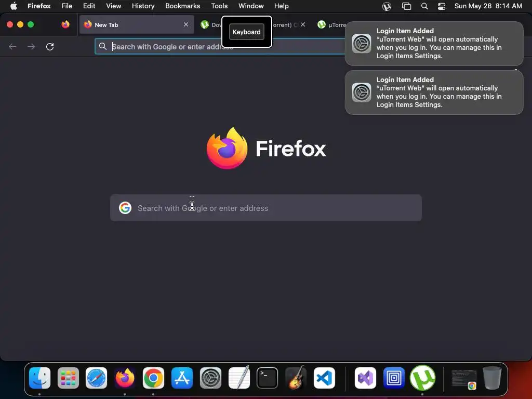The height and width of the screenshot is (399, 532).
Task: Open Safari from the Dock
Action: [x=96, y=378]
